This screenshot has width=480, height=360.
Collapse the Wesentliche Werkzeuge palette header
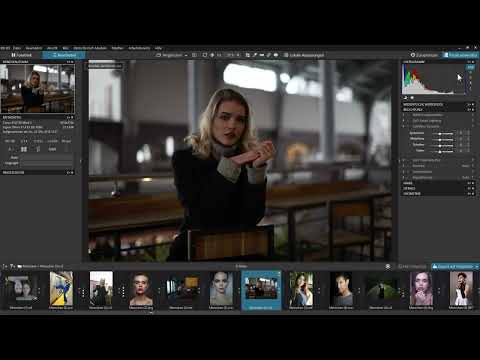(438, 104)
